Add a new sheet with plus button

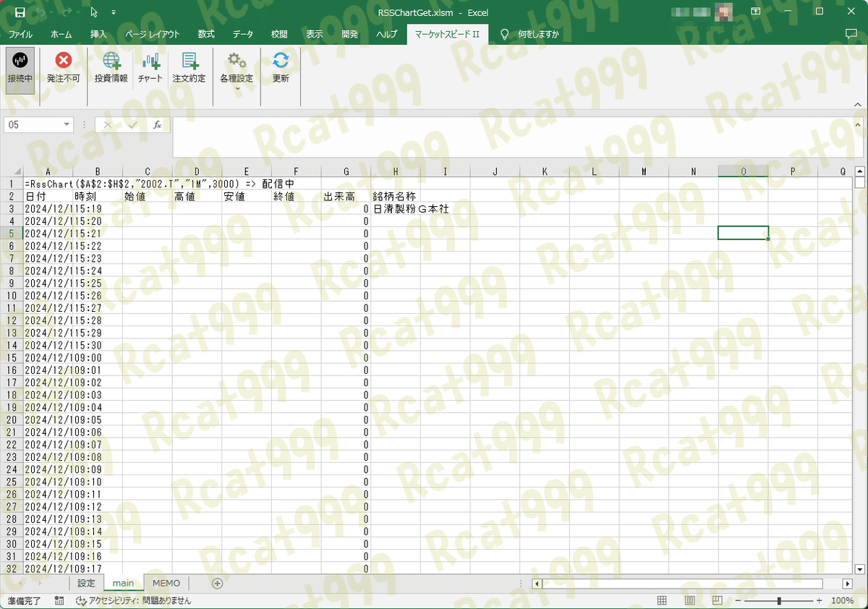217,583
